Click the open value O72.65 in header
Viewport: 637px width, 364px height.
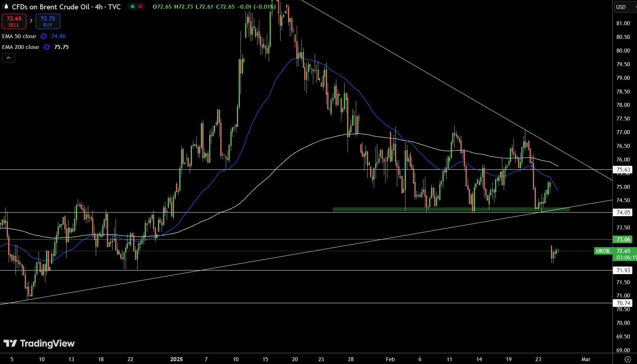tap(162, 7)
